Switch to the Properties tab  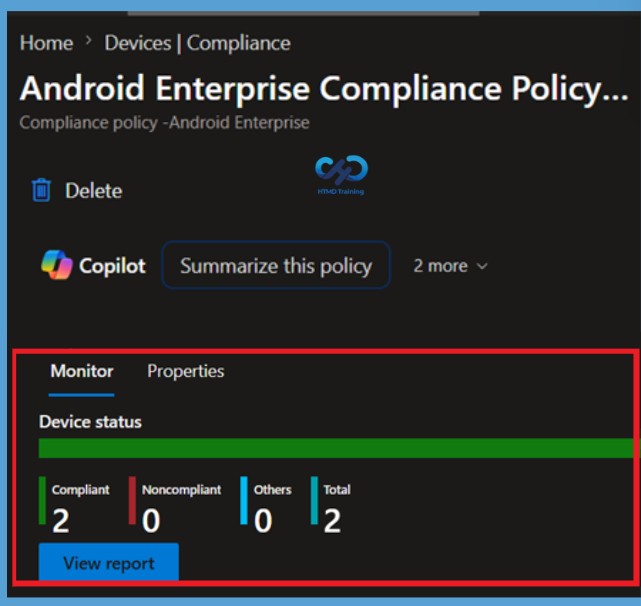(186, 371)
